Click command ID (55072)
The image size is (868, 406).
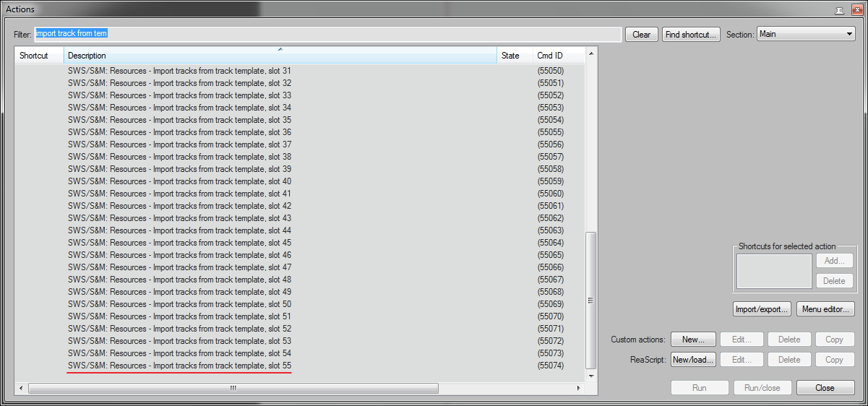click(551, 341)
